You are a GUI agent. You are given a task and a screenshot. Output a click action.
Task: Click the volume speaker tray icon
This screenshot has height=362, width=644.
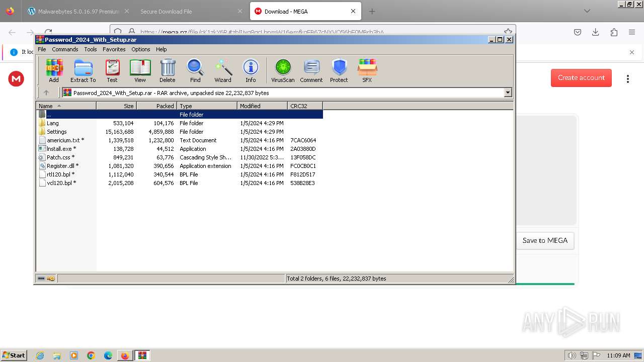[572, 355]
